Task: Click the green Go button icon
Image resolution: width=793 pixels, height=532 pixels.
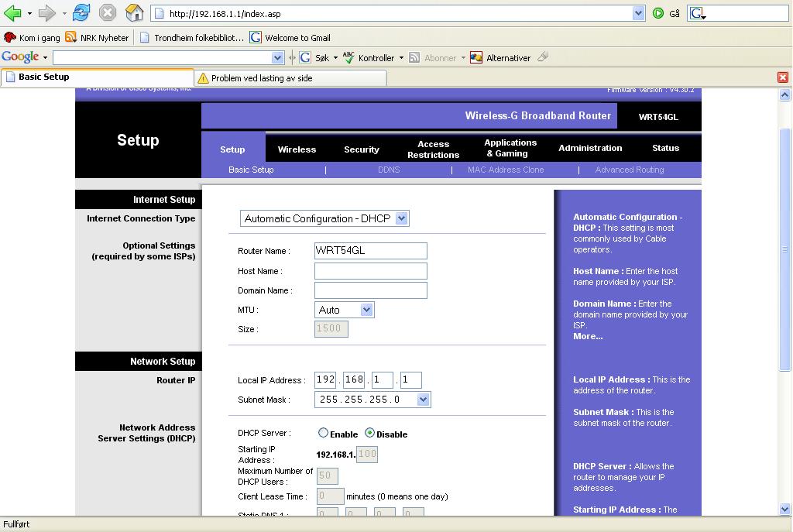Action: (x=658, y=13)
